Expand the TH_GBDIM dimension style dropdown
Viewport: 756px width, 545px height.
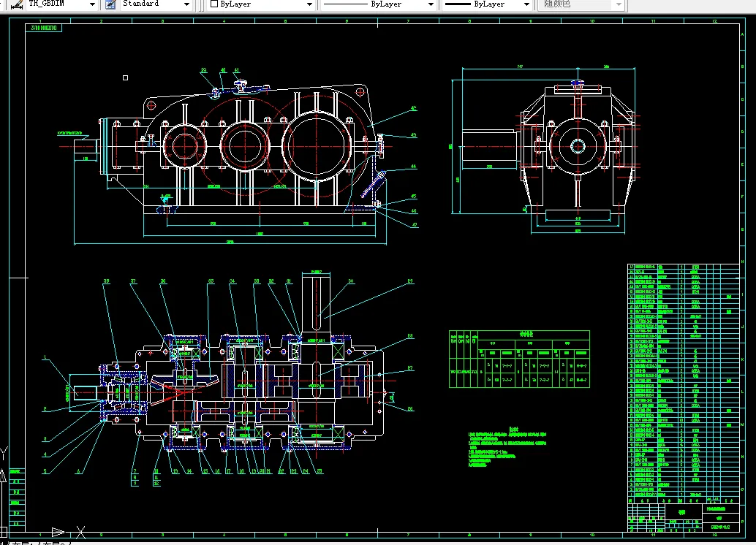tap(92, 4)
